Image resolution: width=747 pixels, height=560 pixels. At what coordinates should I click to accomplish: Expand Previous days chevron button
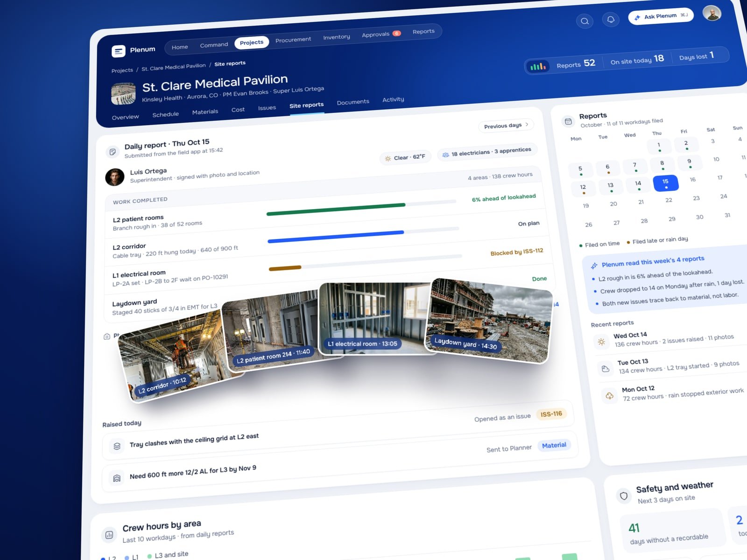point(506,126)
